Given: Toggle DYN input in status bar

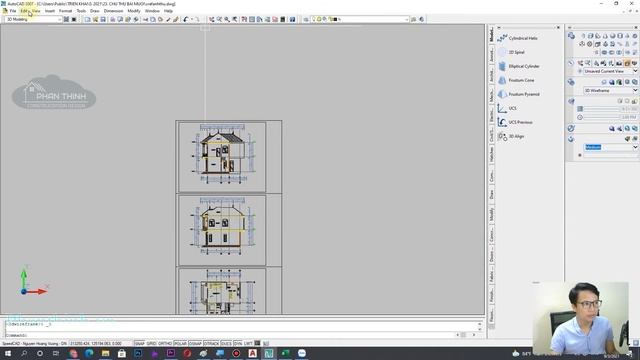Looking at the screenshot, I should coord(238,344).
